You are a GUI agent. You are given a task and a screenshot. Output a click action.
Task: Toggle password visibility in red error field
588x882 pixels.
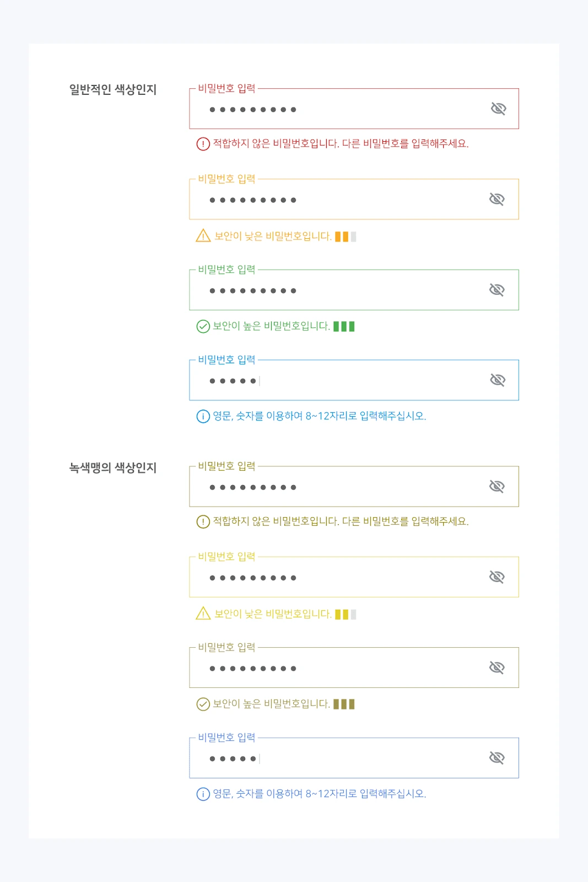click(x=498, y=109)
